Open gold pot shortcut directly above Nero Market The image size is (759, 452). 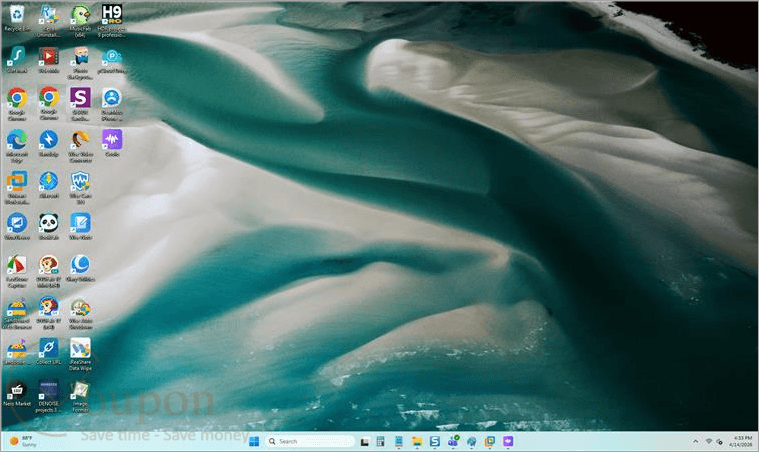[17, 352]
